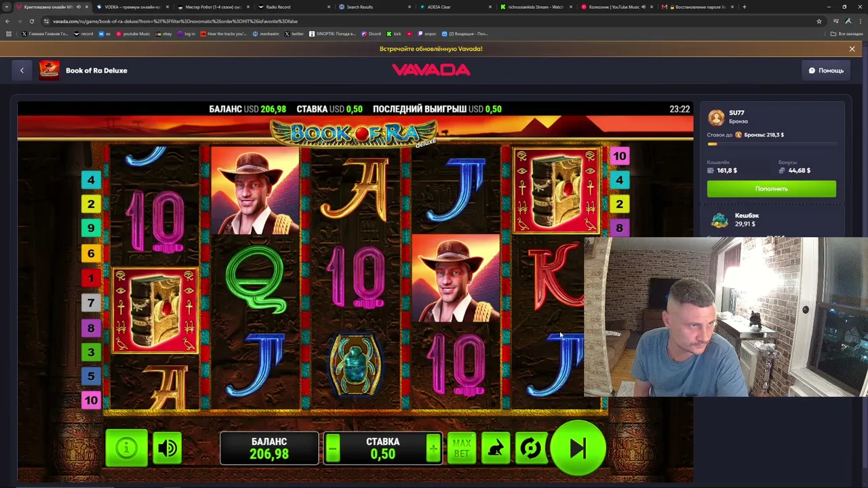Open the Discord bookmark
The width and height of the screenshot is (868, 488).
372,34
